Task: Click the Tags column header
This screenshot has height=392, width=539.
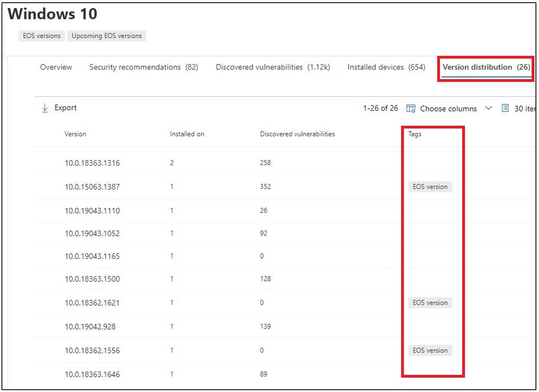Action: pos(414,134)
